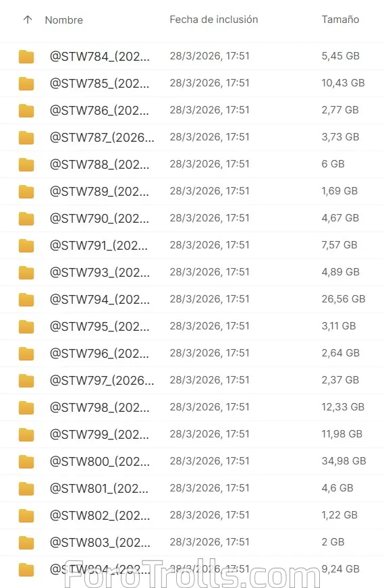Open folder named @STW791_(202...
This screenshot has height=588, width=384.
[x=99, y=245]
